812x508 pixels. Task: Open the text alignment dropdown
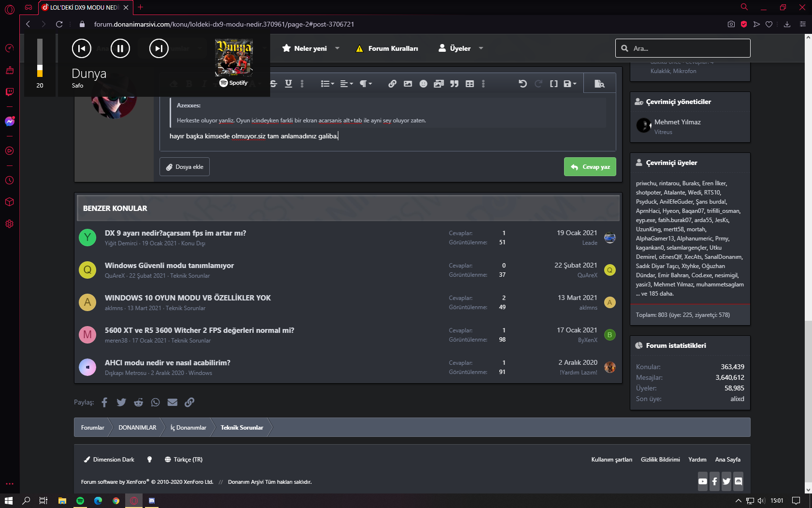pyautogui.click(x=347, y=84)
